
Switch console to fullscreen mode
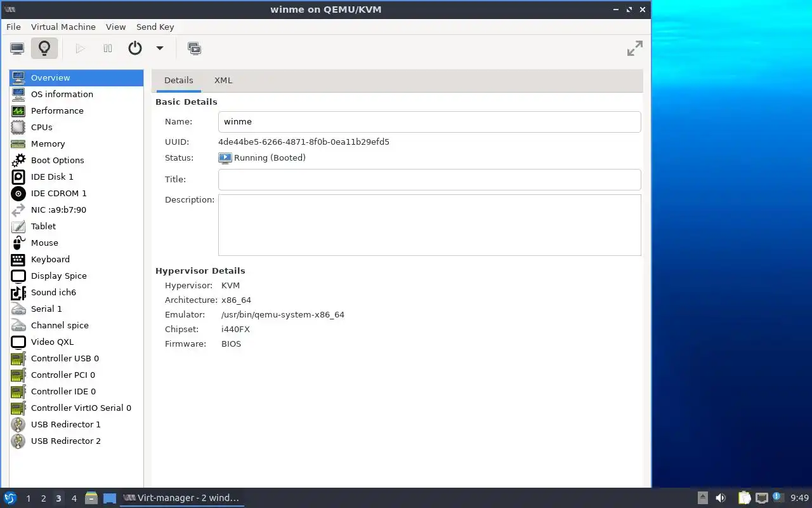[634, 48]
